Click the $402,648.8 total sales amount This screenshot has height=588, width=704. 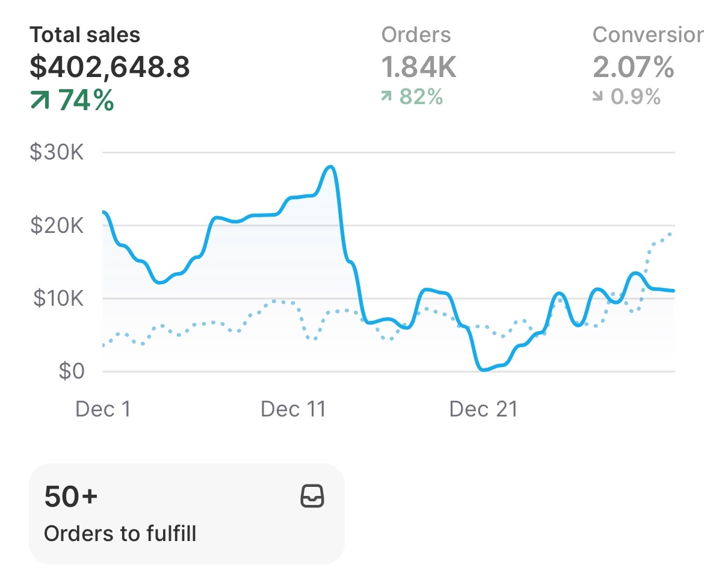pos(110,67)
